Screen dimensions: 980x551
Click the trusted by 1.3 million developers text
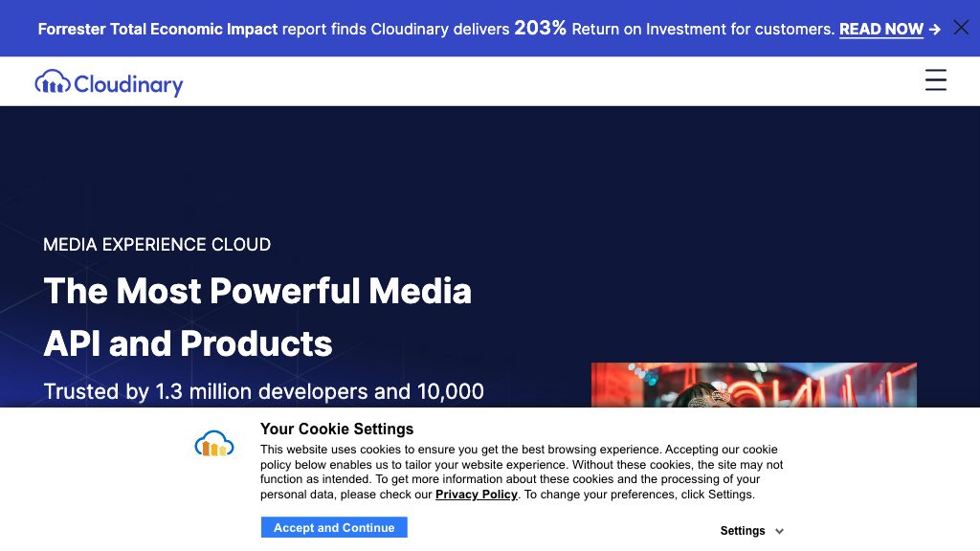tap(264, 392)
